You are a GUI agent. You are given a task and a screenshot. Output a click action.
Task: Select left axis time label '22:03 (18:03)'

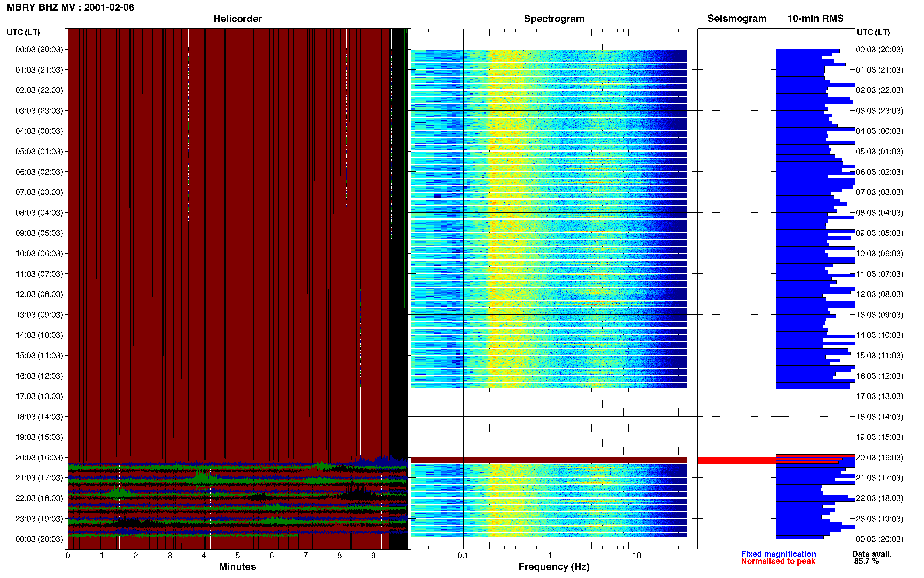tap(39, 498)
